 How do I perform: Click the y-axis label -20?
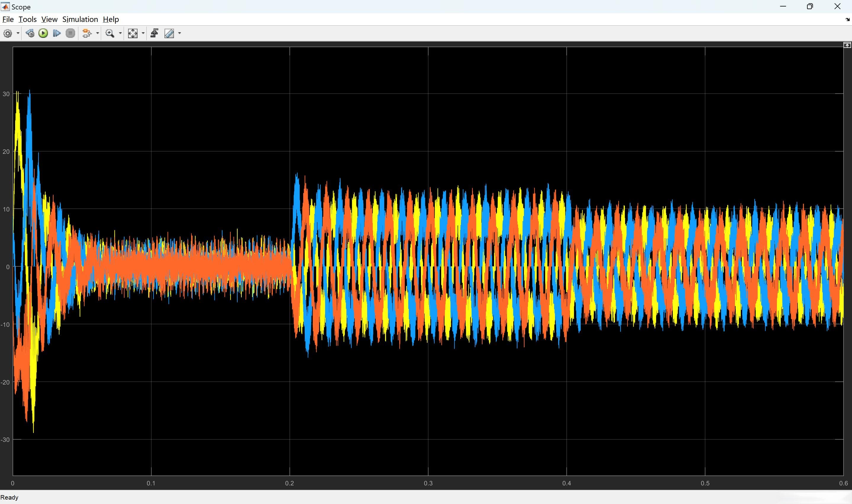pyautogui.click(x=5, y=382)
